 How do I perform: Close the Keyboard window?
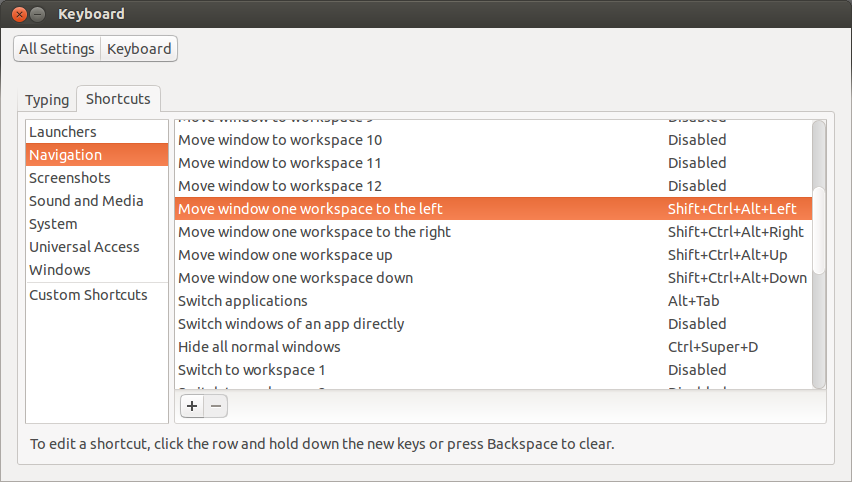click(x=20, y=14)
